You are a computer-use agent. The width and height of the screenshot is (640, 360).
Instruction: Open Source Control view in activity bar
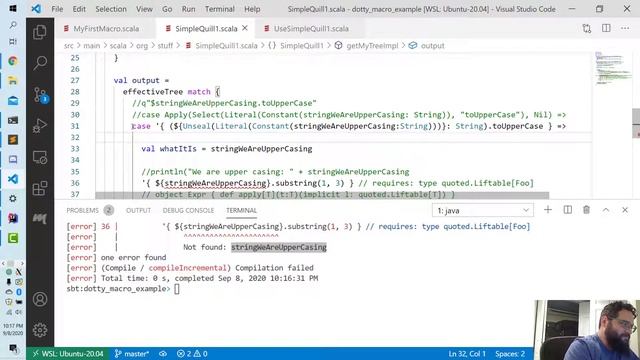pyautogui.click(x=40, y=95)
